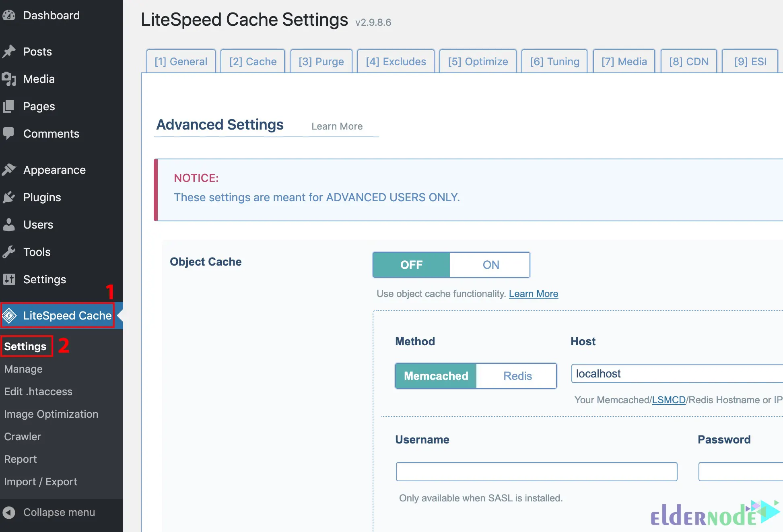Open the [2] Cache tab

point(253,62)
